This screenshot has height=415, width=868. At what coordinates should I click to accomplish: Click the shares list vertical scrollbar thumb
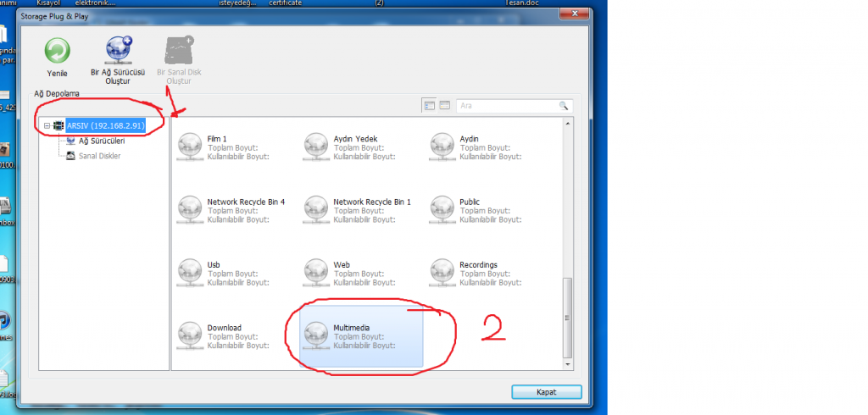pyautogui.click(x=567, y=317)
